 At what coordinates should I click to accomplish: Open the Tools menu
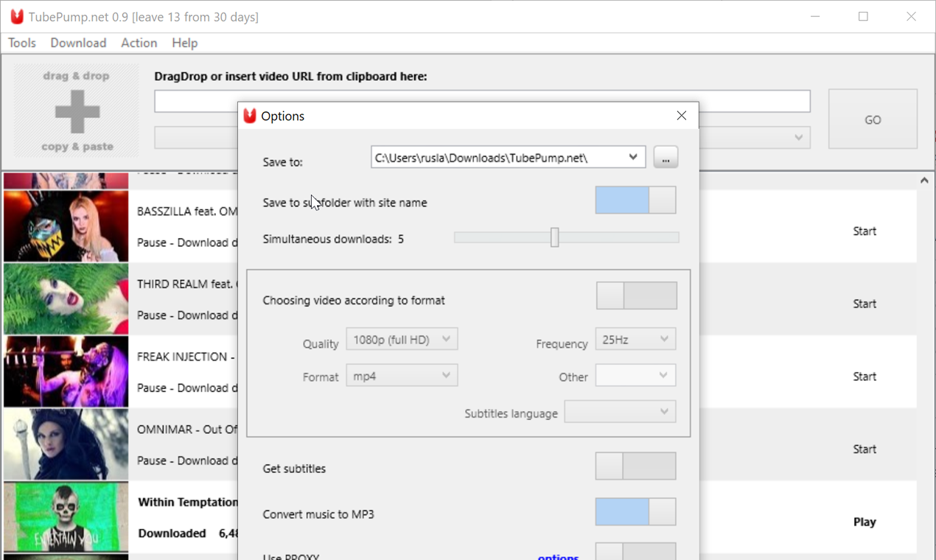click(22, 43)
